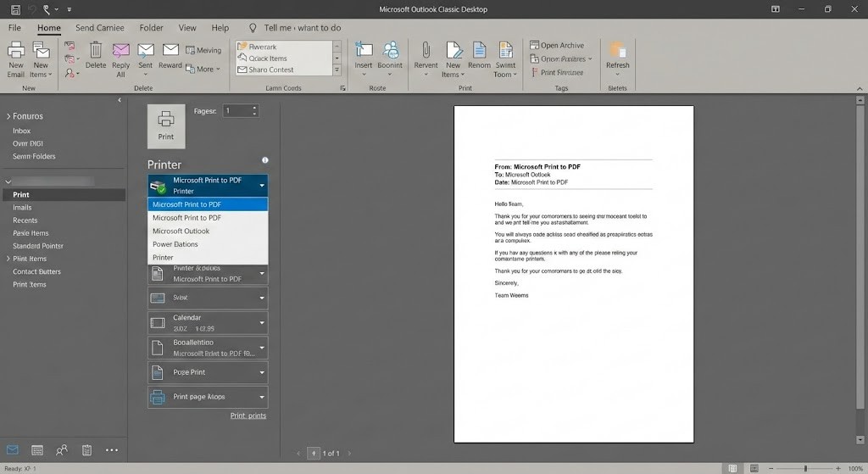Click the zoom slider handle
Screen dimensions: 868x474
(x=805, y=468)
